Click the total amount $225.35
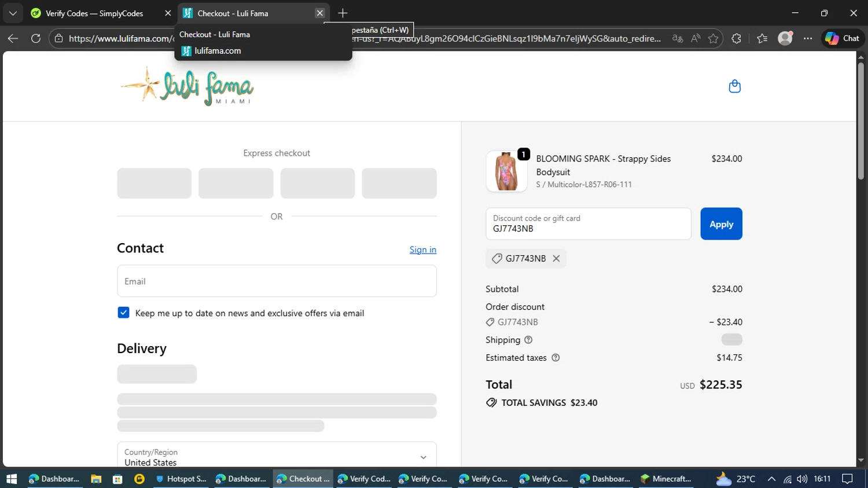The width and height of the screenshot is (868, 488). click(720, 385)
